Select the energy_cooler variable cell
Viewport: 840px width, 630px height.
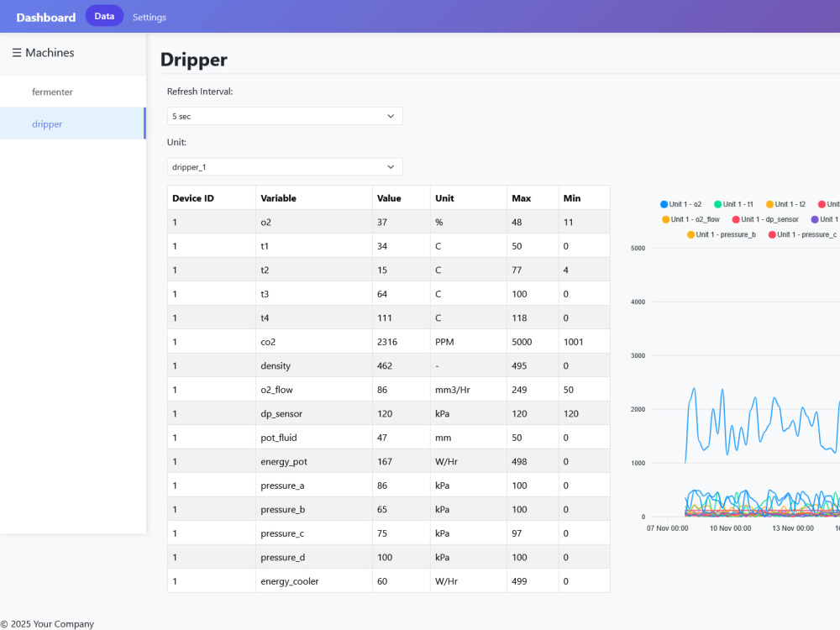pyautogui.click(x=314, y=581)
